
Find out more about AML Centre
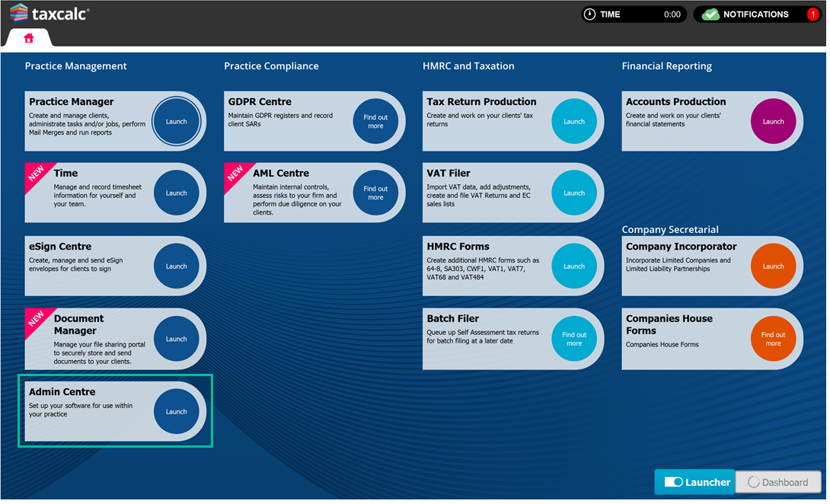point(375,193)
